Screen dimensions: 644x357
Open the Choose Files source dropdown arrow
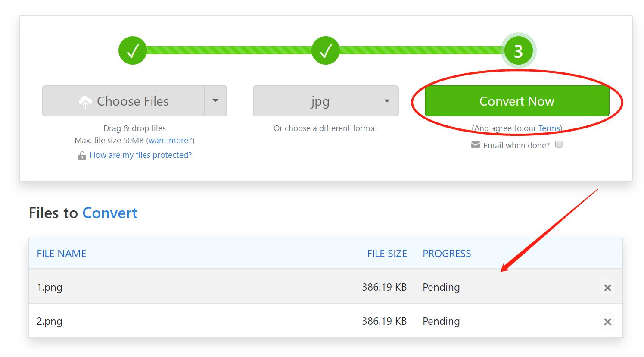click(x=215, y=101)
